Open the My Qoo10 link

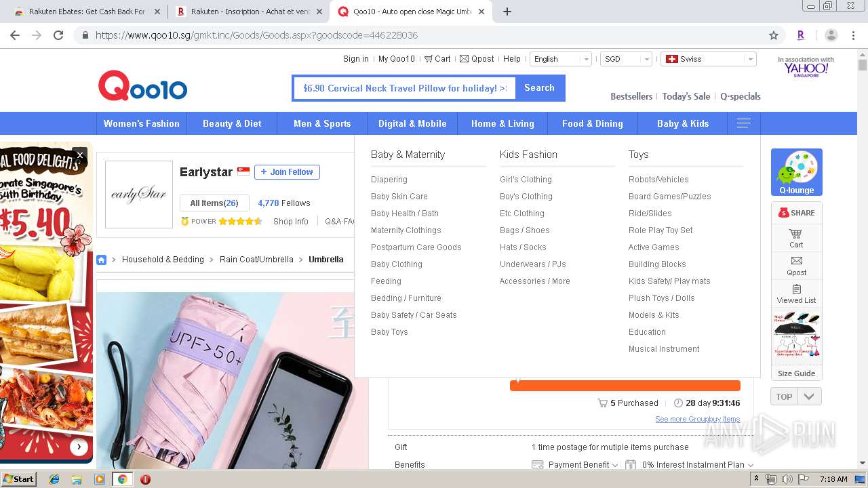click(x=397, y=59)
